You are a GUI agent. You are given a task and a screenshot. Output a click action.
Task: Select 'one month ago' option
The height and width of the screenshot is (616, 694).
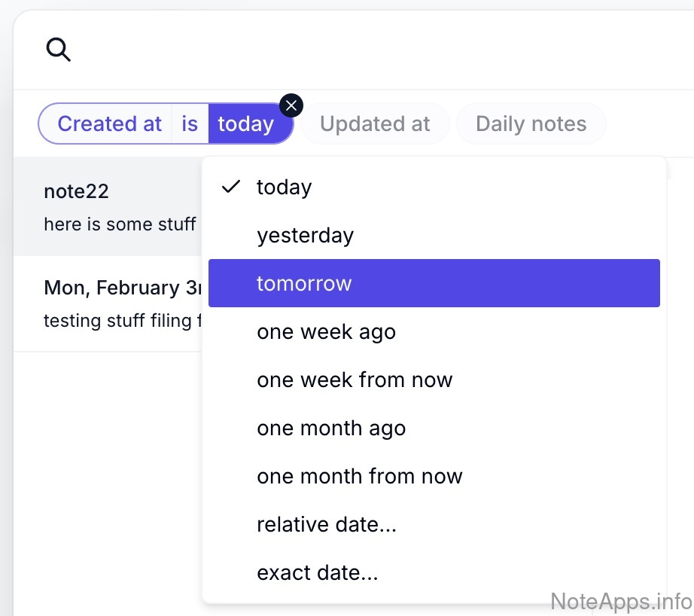[x=331, y=428]
